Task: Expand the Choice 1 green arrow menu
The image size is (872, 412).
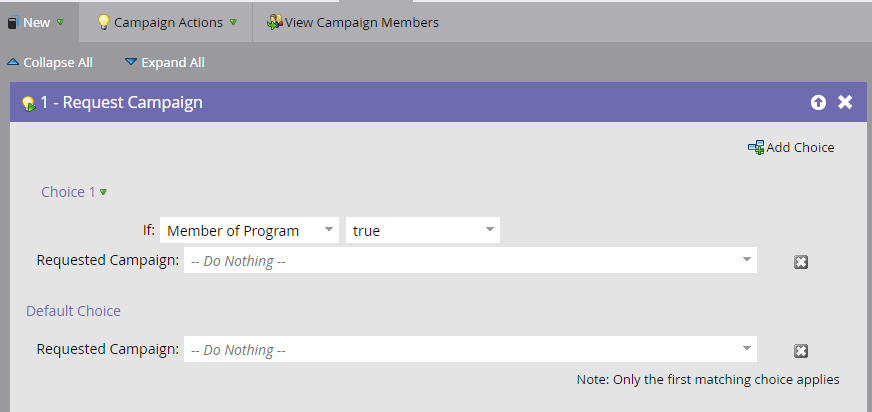Action: pyautogui.click(x=103, y=192)
